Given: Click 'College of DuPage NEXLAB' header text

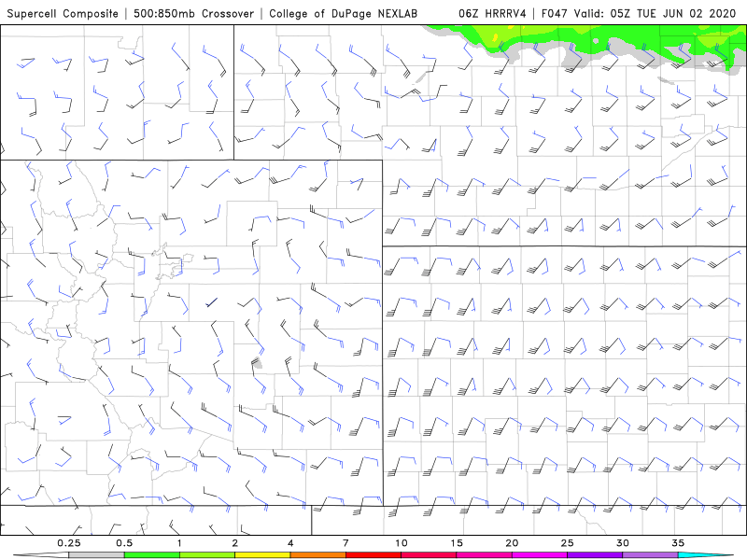Looking at the screenshot, I should [343, 13].
